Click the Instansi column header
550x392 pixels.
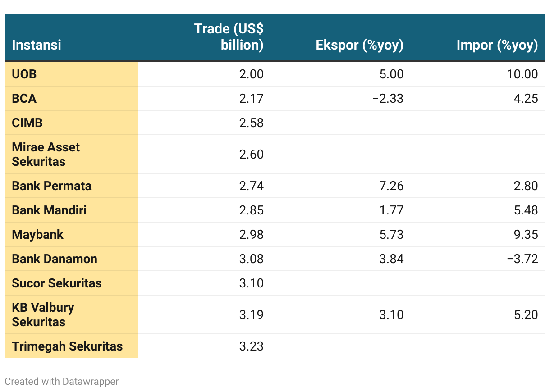(x=37, y=45)
